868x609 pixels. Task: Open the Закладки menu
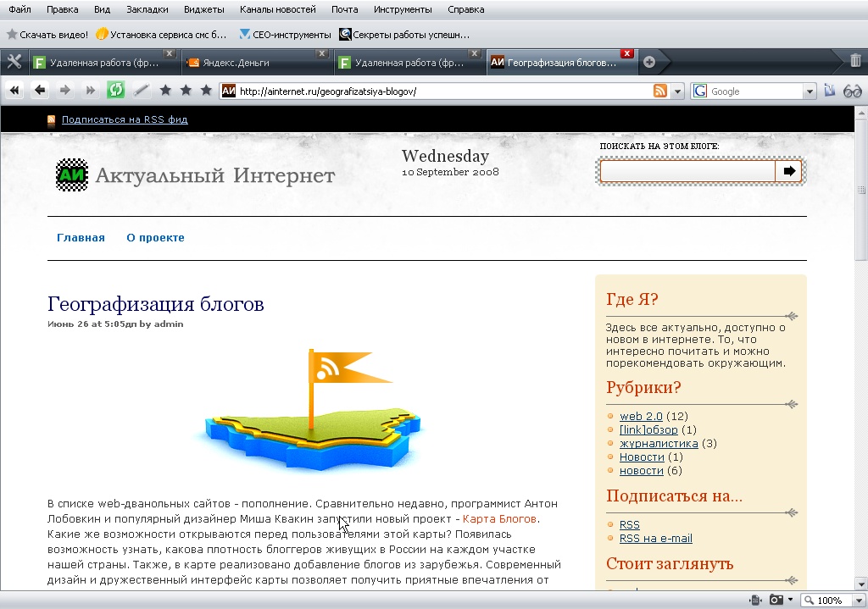coord(147,9)
